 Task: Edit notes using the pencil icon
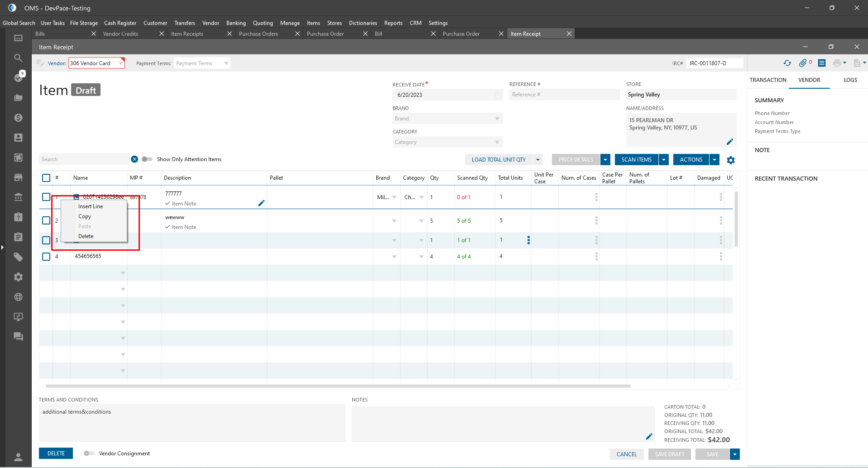pyautogui.click(x=649, y=436)
